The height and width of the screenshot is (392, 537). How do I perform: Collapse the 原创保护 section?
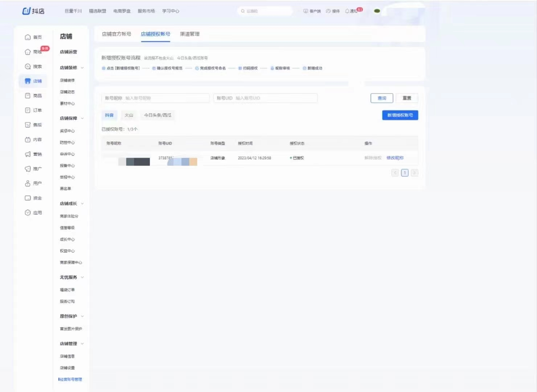coord(82,316)
